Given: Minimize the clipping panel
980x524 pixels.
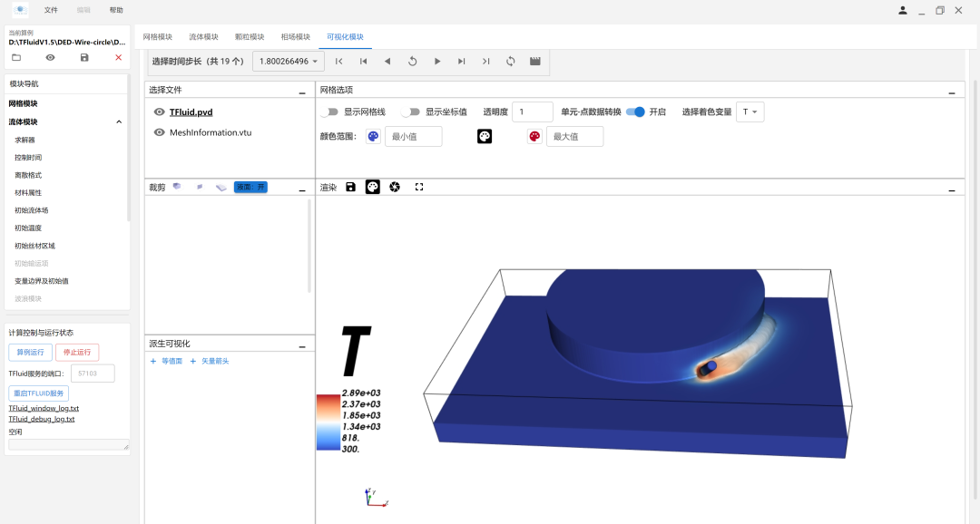Looking at the screenshot, I should [302, 189].
